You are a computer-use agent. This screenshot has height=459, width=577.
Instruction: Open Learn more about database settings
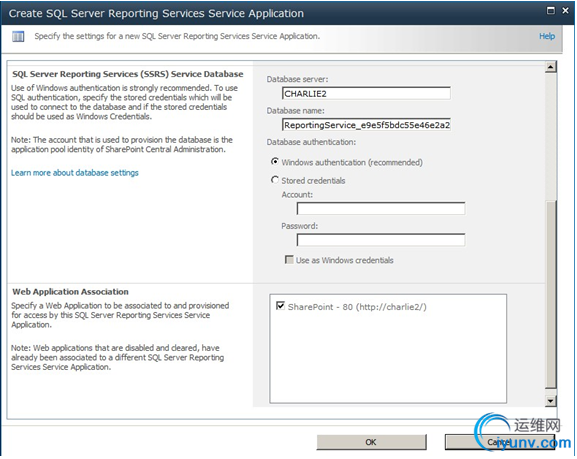[75, 173]
